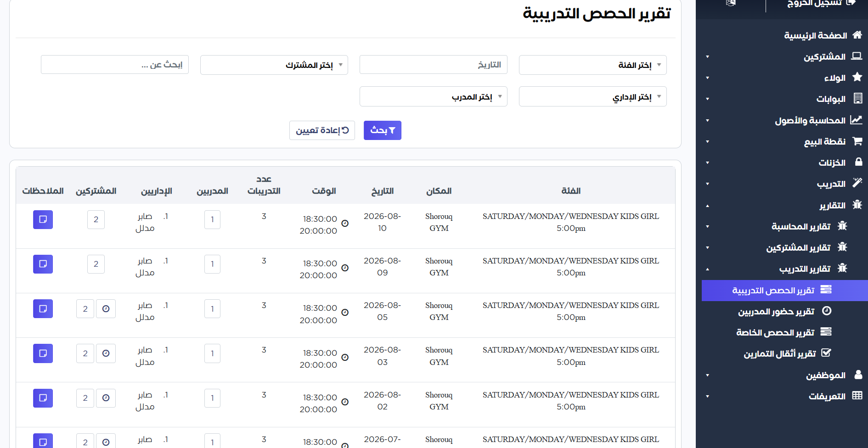868x448 pixels.
Task: Expand the الخزنات sidebar arrow
Action: coord(707,163)
